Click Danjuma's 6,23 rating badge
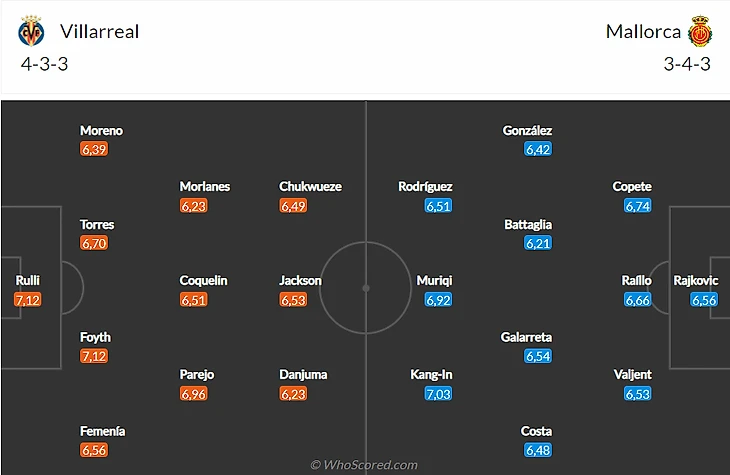Viewport: 730px width, 475px height. [293, 394]
